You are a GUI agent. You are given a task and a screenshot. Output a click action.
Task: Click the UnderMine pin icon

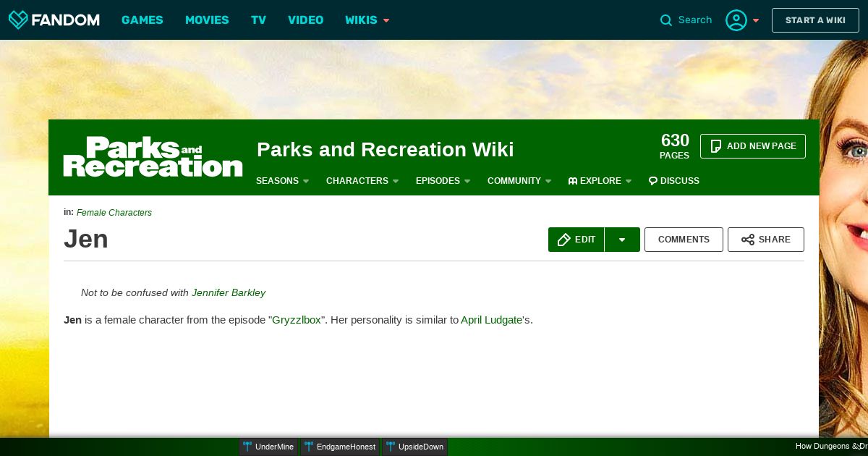[x=247, y=447]
